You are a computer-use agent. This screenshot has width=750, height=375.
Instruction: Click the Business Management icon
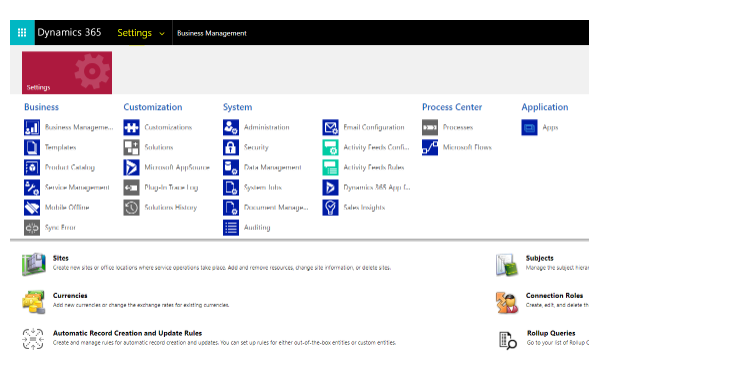[x=32, y=128]
